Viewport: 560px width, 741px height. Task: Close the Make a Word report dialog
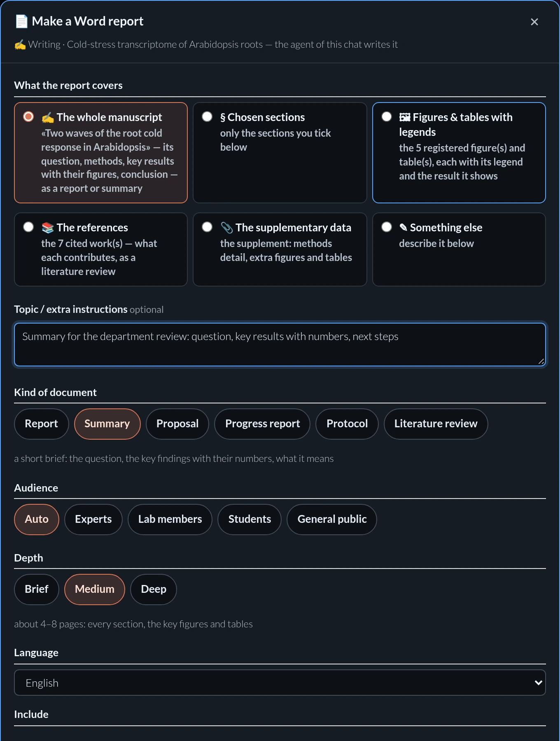(534, 22)
